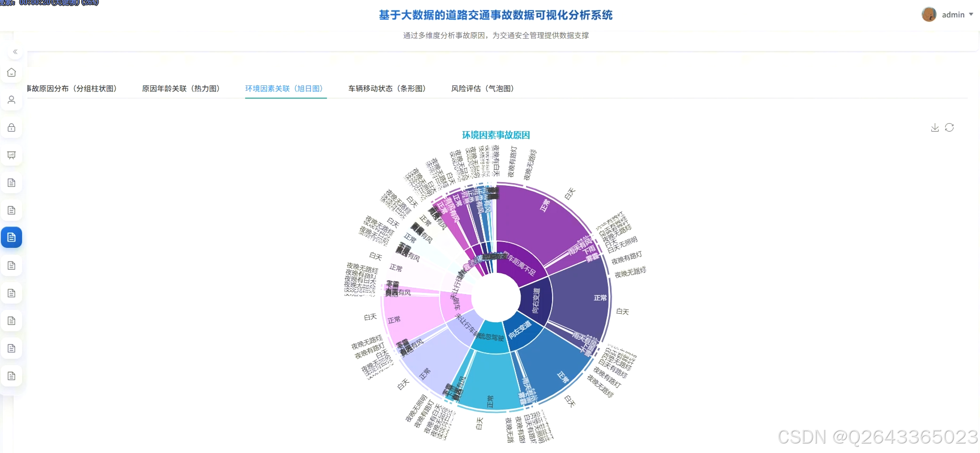Open the Home icon in the sidebar
Screen dimensions: 980x453
pos(12,72)
